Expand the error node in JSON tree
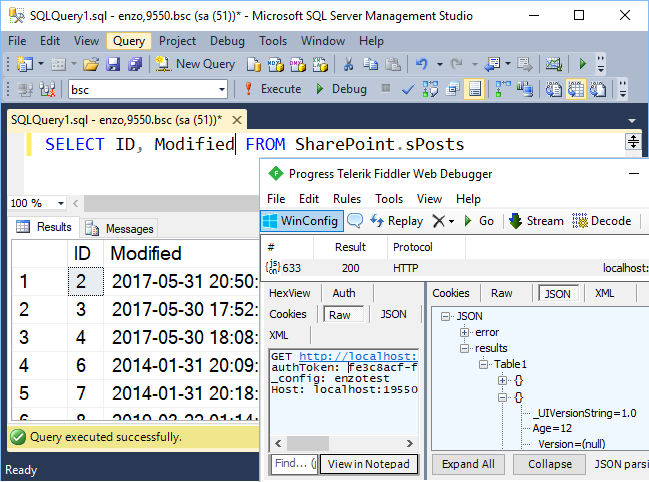 pyautogui.click(x=465, y=332)
